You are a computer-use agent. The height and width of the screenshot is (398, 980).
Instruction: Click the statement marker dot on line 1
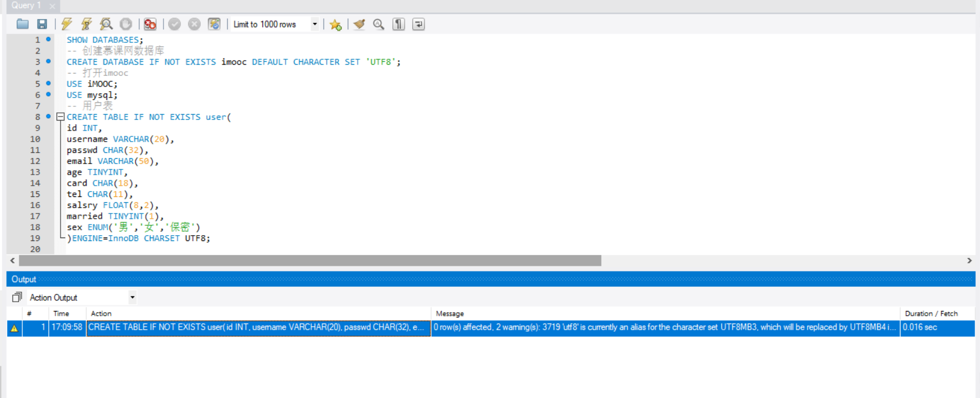click(x=48, y=39)
